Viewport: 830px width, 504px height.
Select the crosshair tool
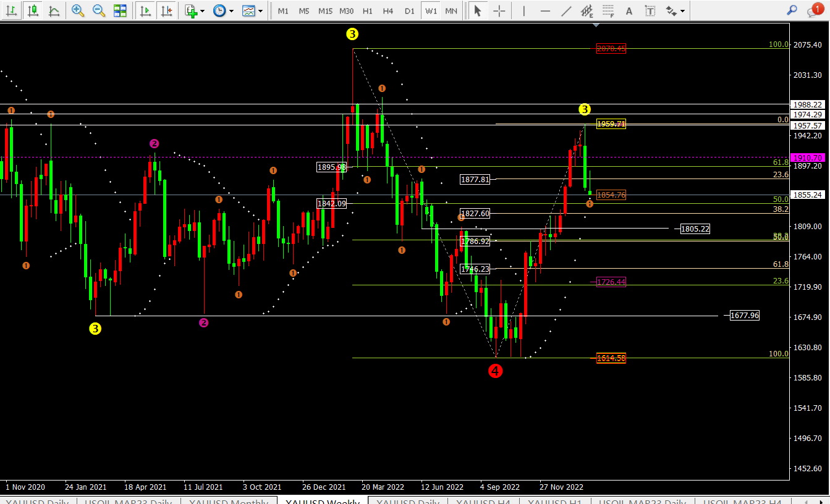click(499, 10)
